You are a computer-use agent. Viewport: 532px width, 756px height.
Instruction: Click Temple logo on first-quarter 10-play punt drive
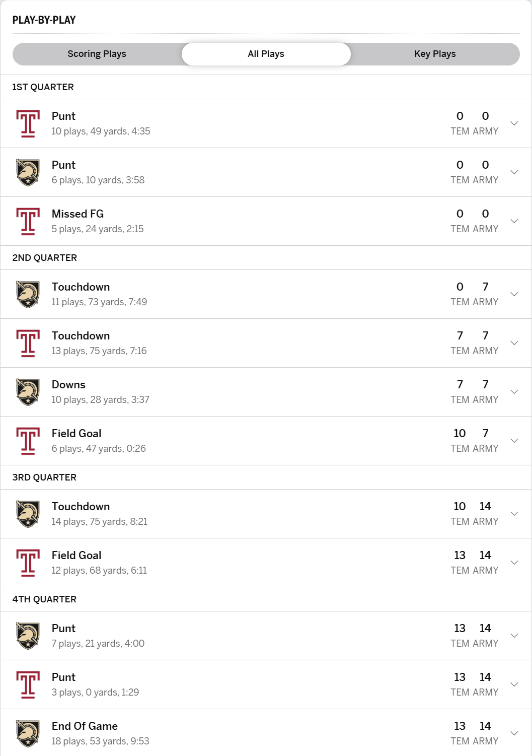(28, 123)
